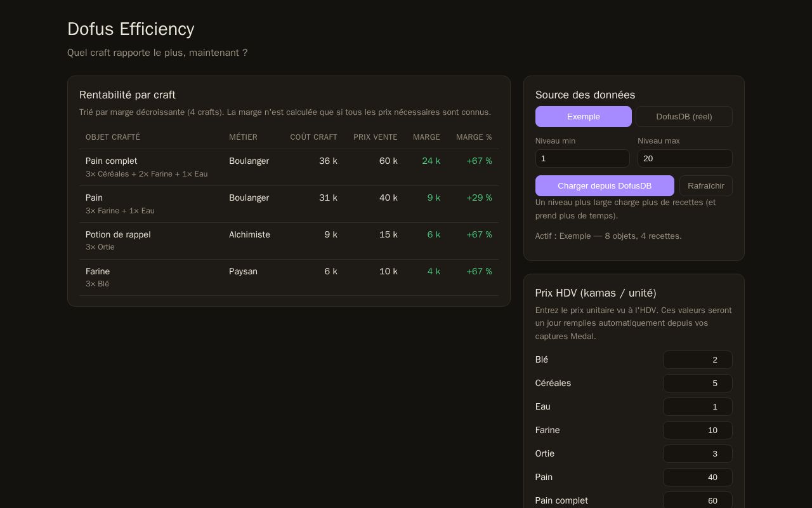Click the Actif : Exemple status line
The height and width of the screenshot is (508, 812).
pos(608,236)
